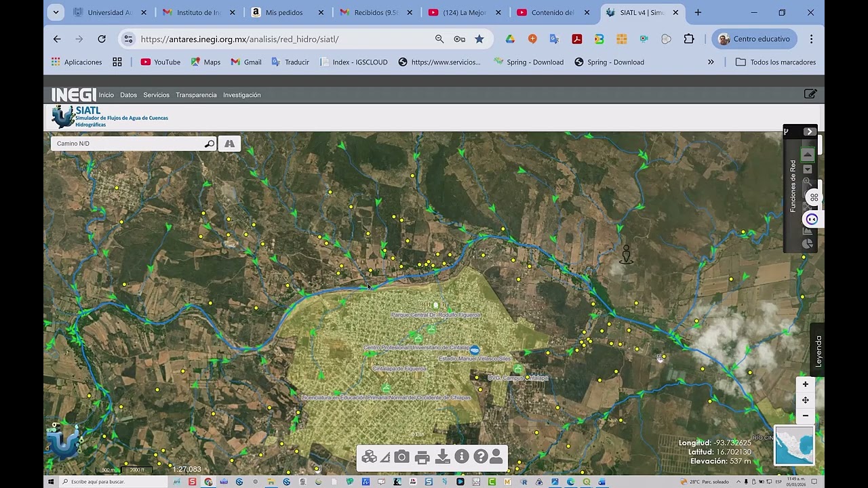868x488 pixels.
Task: Open Chrome three-dot menu
Action: (811, 39)
